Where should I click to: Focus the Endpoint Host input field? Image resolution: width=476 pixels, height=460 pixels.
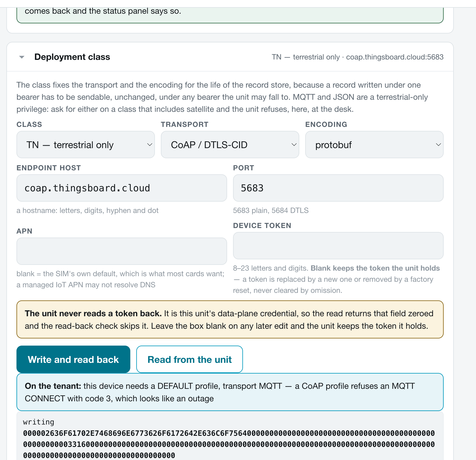122,188
